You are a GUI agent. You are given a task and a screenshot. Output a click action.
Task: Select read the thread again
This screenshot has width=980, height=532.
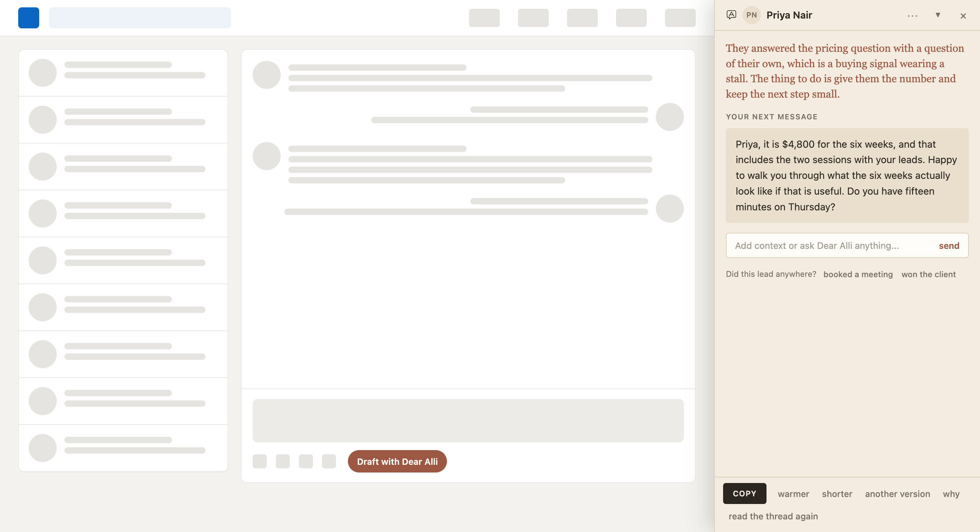(773, 516)
